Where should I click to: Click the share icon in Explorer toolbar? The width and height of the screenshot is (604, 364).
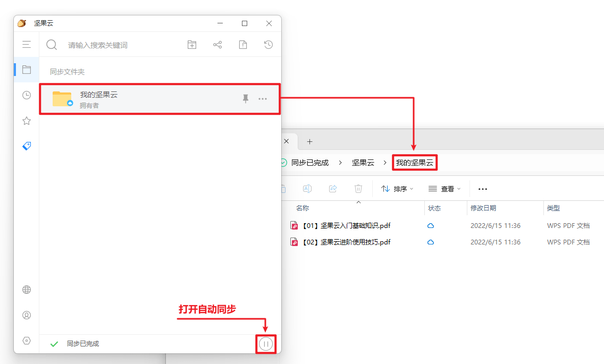point(333,189)
